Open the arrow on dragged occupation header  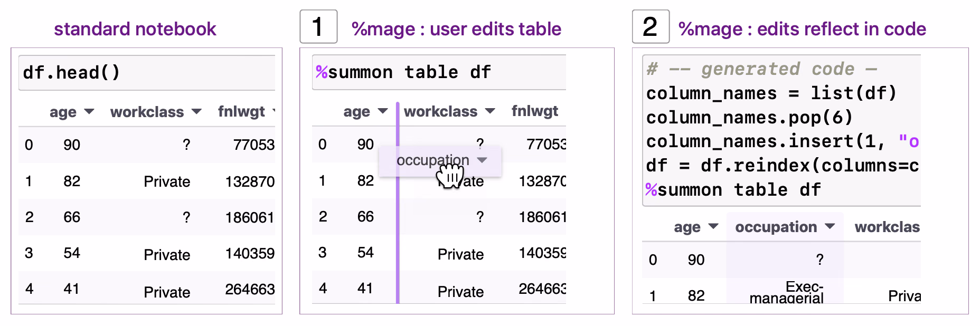482,160
